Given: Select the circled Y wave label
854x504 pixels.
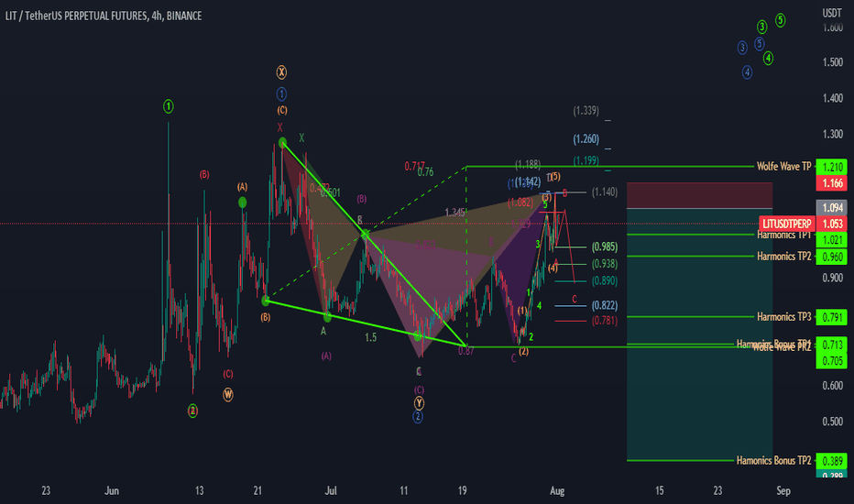Looking at the screenshot, I should [x=418, y=403].
